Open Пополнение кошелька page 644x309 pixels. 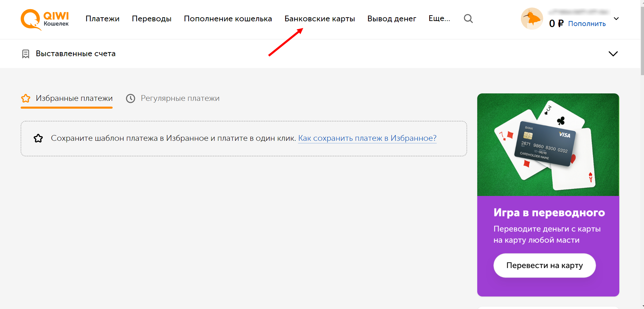point(228,19)
